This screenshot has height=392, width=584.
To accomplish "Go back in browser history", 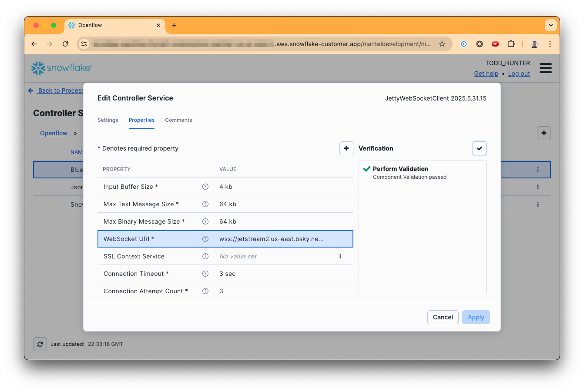I will point(34,44).
